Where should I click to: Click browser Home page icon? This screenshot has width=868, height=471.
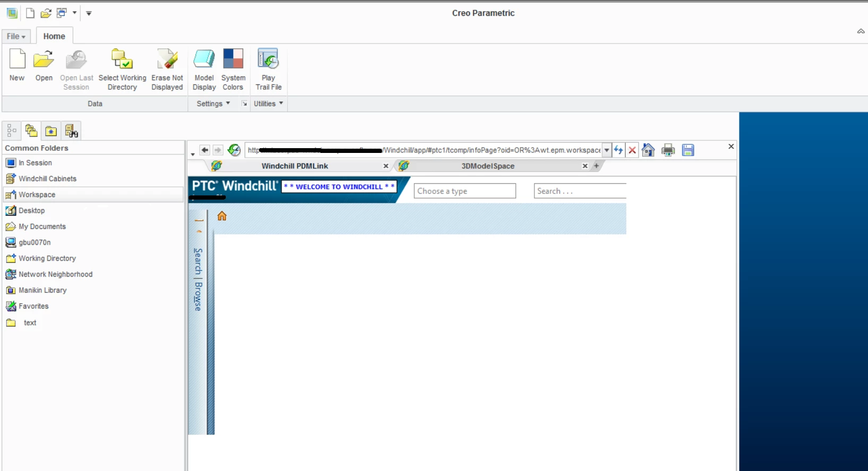pos(648,150)
